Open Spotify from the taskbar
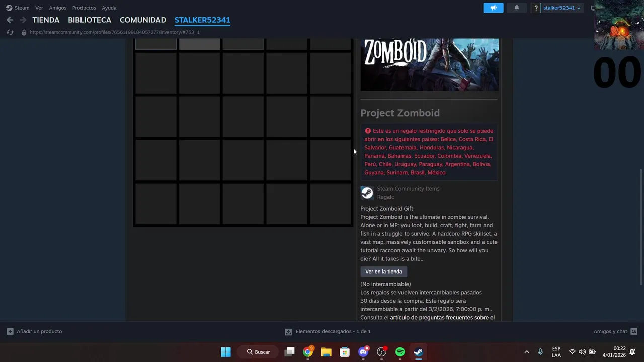 (400, 352)
